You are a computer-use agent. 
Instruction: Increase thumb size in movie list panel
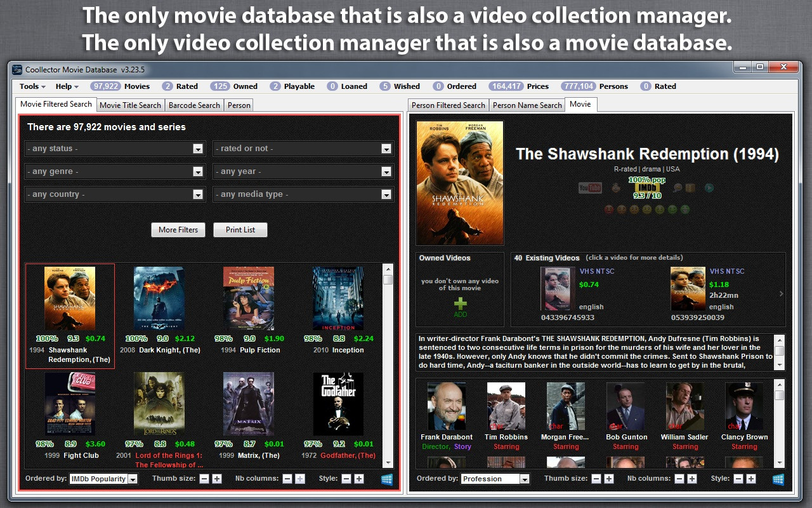(x=217, y=479)
